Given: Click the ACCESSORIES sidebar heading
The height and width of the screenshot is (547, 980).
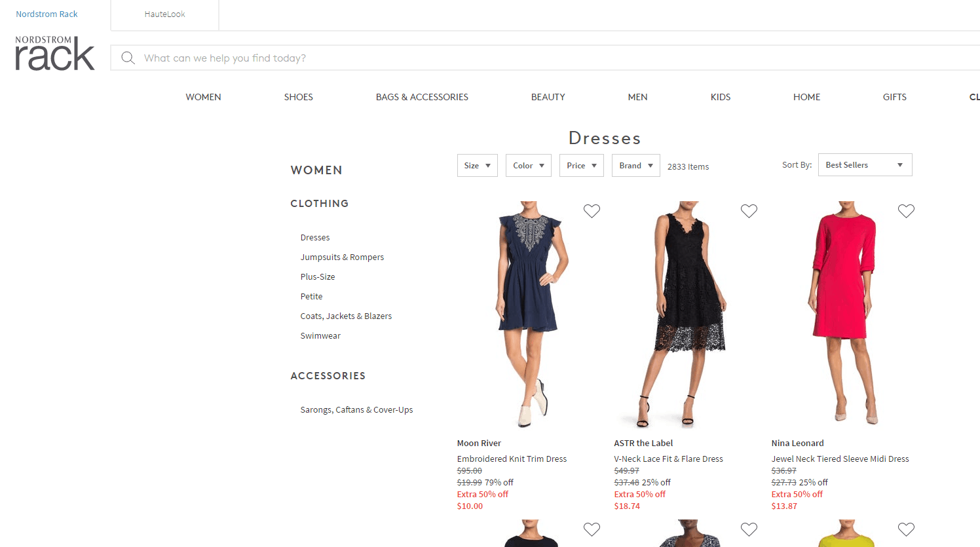Looking at the screenshot, I should 328,376.
